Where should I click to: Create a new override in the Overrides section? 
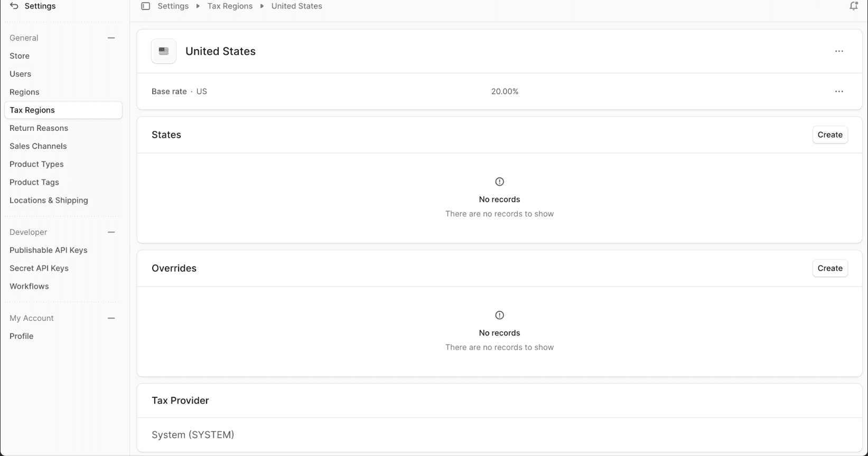tap(829, 268)
